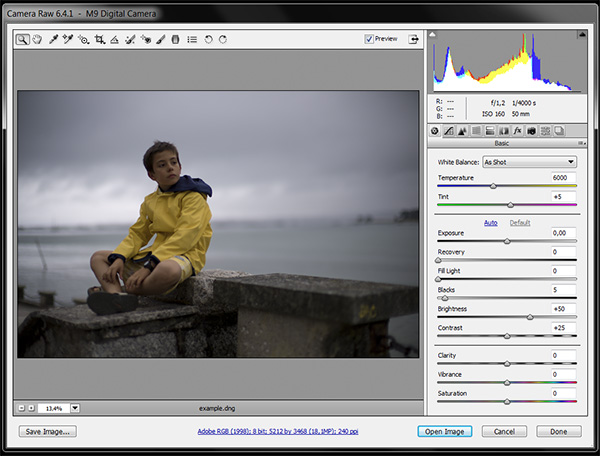Toggle shadow clipping warning in histogram
This screenshot has width=600, height=456.
tap(434, 36)
